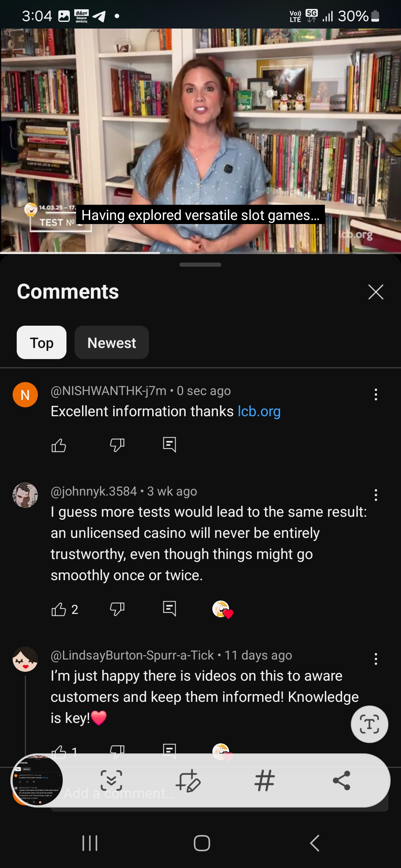
Task: Like the NISHWANTHK-j7m comment
Action: point(59,445)
